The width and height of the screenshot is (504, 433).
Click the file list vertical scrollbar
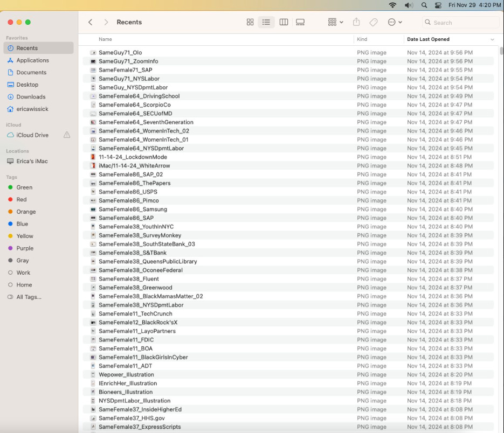tap(501, 51)
